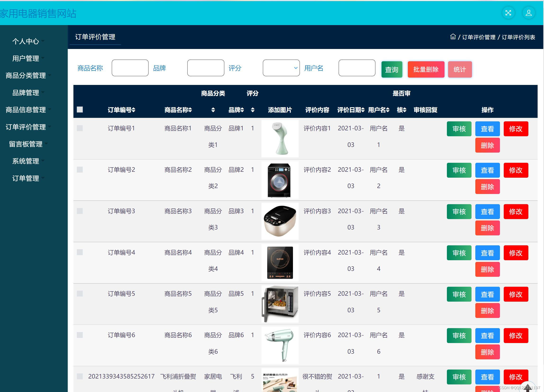Open microwave oven image in row 5
The width and height of the screenshot is (544, 392).
coord(280,304)
